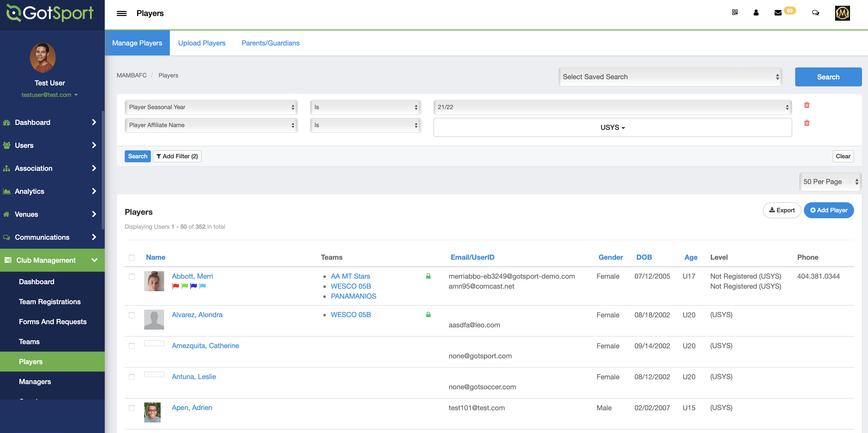Viewport: 868px width, 433px height.
Task: Open Teams in the Club Management submenu
Action: 29,341
